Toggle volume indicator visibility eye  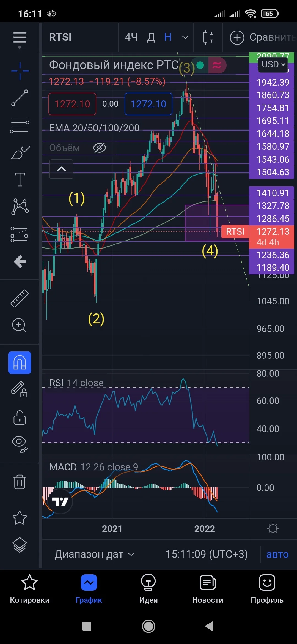100,148
